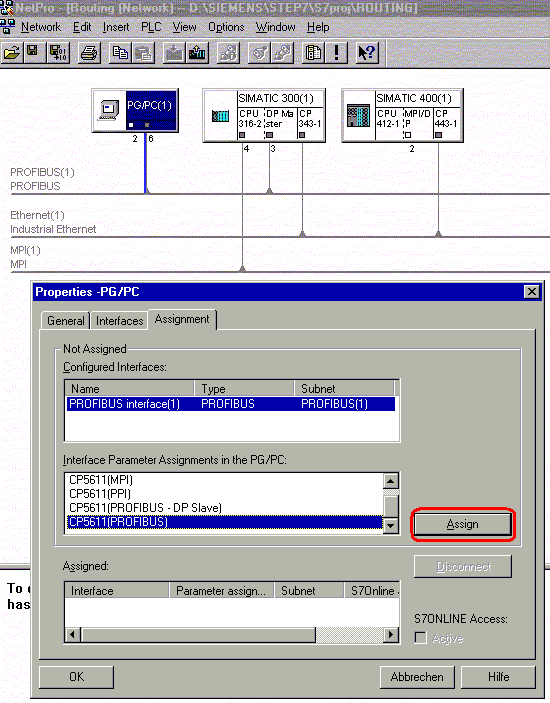Screen dimensions: 550x703
Task: Select the SIMATIC 400(1) rack icon
Action: click(359, 116)
